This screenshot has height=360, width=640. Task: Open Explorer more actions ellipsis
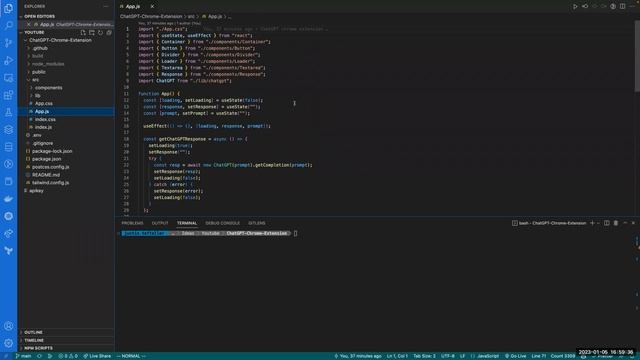(106, 6)
